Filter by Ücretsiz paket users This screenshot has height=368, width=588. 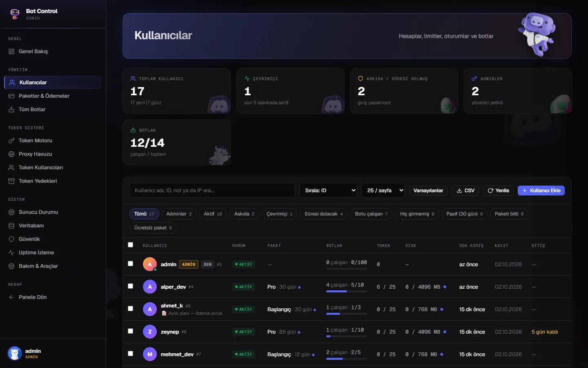(x=153, y=228)
